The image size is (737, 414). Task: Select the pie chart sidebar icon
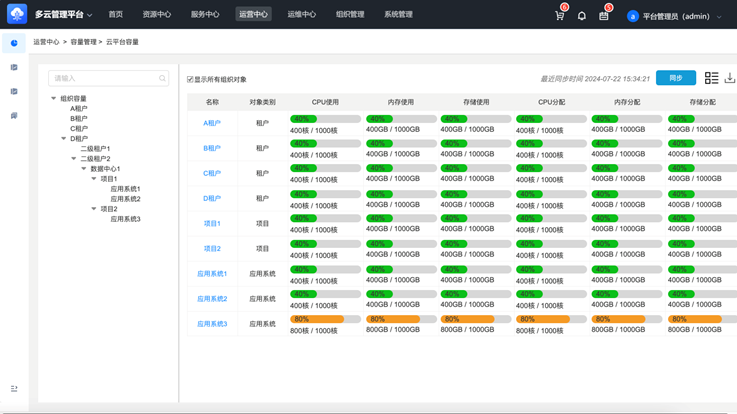[x=14, y=43]
